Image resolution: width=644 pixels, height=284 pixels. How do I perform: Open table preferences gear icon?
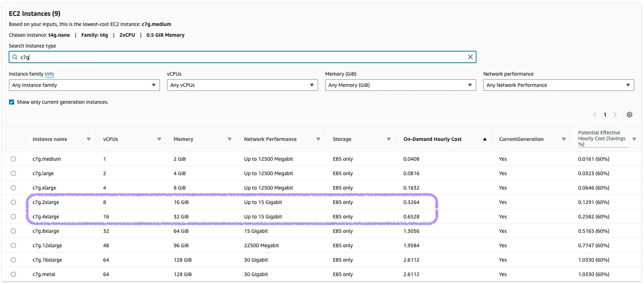tap(629, 115)
